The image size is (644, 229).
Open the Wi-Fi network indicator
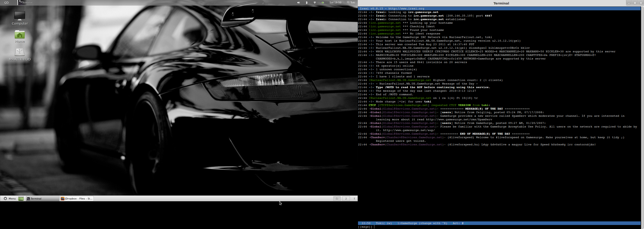tap(315, 2)
